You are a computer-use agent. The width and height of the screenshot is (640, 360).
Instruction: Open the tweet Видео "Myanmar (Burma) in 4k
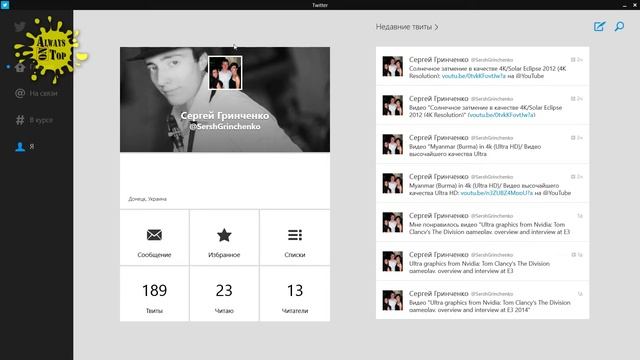pyautogui.click(x=482, y=144)
